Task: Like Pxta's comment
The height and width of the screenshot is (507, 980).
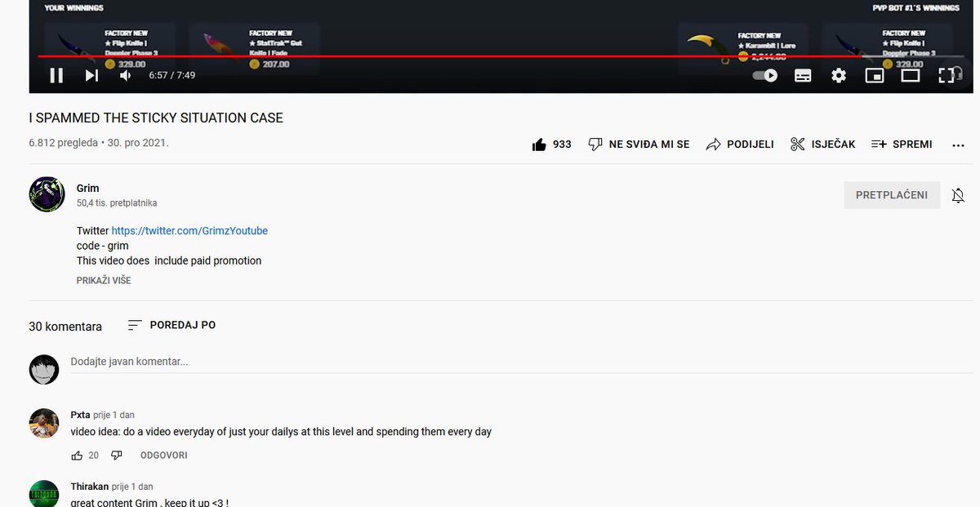Action: [x=77, y=455]
